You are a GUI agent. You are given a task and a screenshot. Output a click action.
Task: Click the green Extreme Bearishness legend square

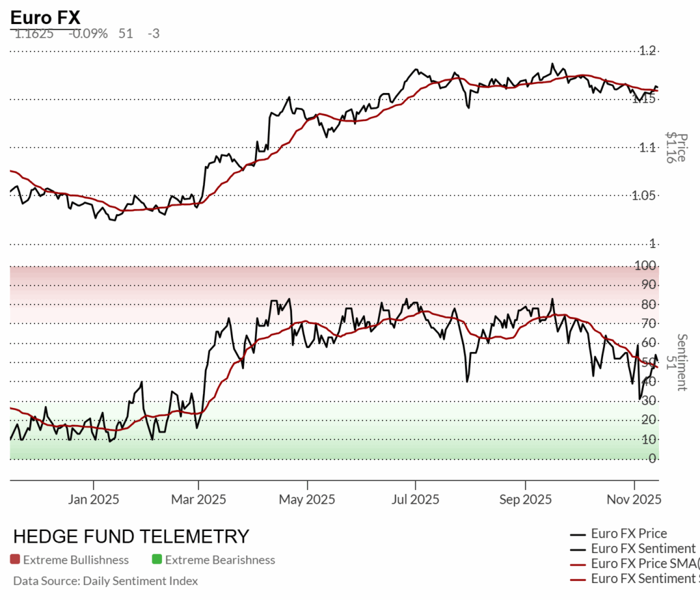pyautogui.click(x=157, y=560)
